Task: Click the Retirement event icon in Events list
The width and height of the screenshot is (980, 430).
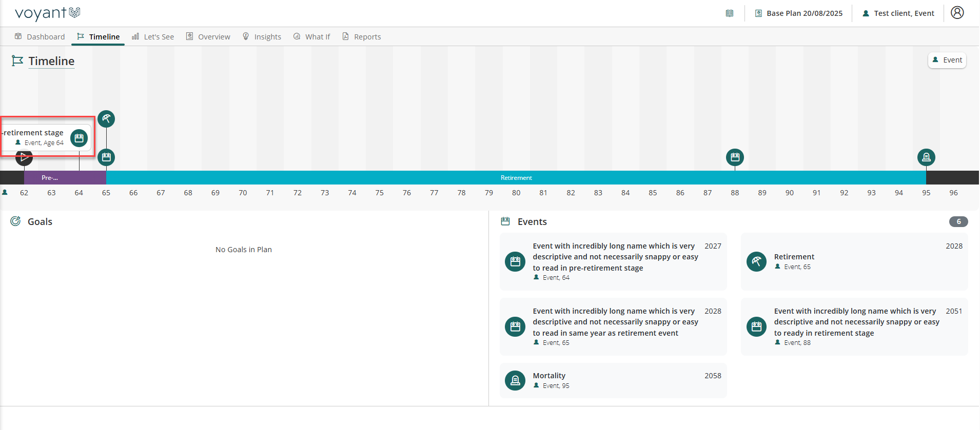Action: point(756,261)
